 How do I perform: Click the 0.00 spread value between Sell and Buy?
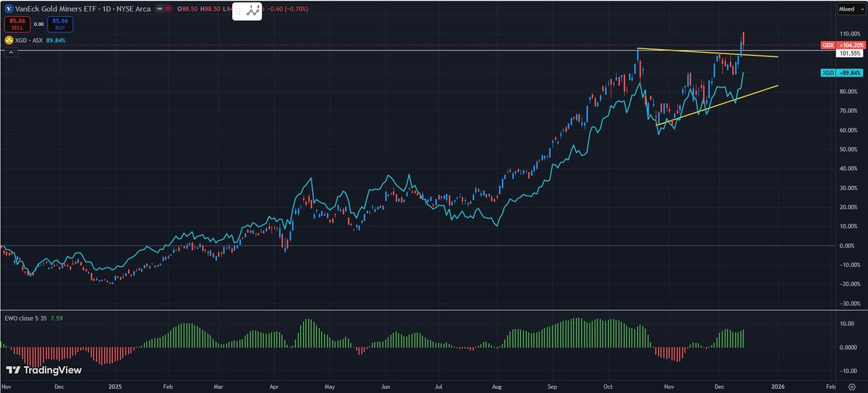[x=39, y=24]
